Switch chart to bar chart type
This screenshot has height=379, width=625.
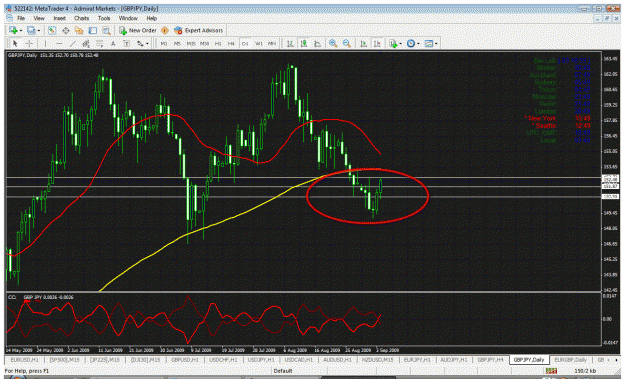coord(290,43)
